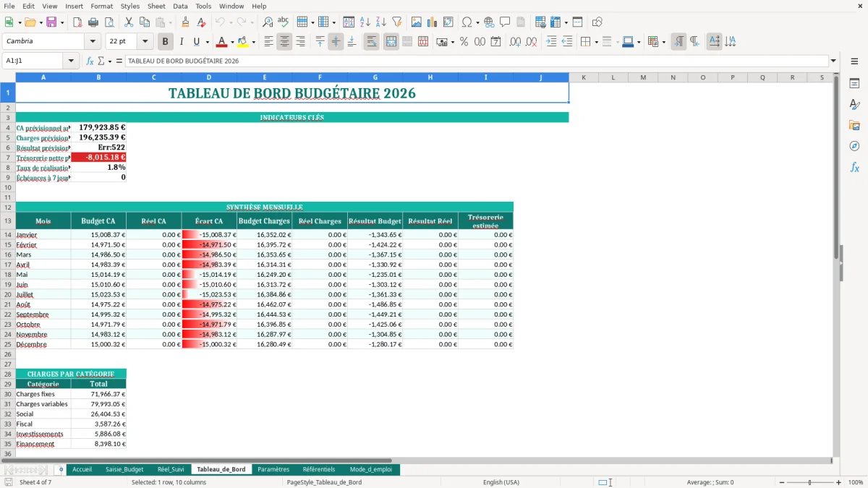
Task: Show draw functions shapes icon
Action: [597, 22]
